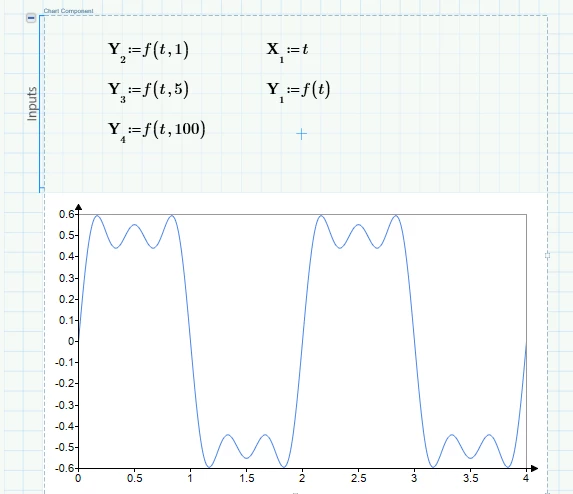Click the 1.5 tick label on x-axis
Screen dimensions: 573x494
[247, 478]
